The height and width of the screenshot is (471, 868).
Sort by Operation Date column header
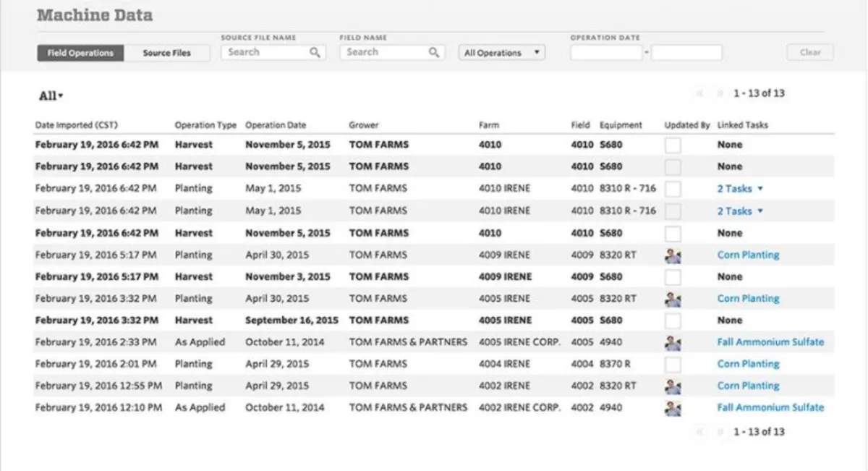276,125
